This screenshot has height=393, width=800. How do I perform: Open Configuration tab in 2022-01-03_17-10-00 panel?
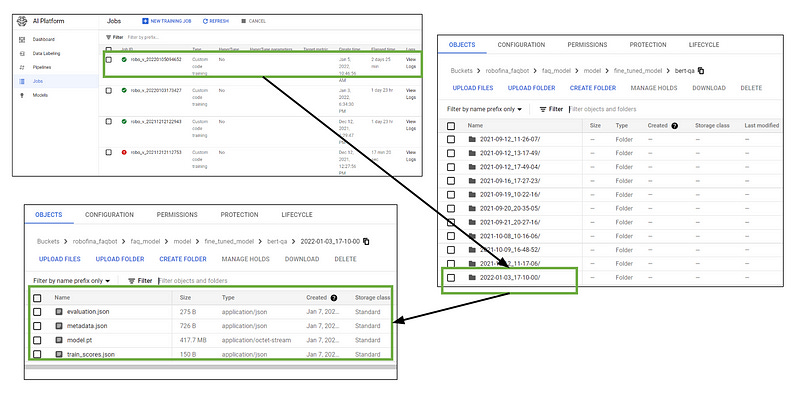pos(109,215)
